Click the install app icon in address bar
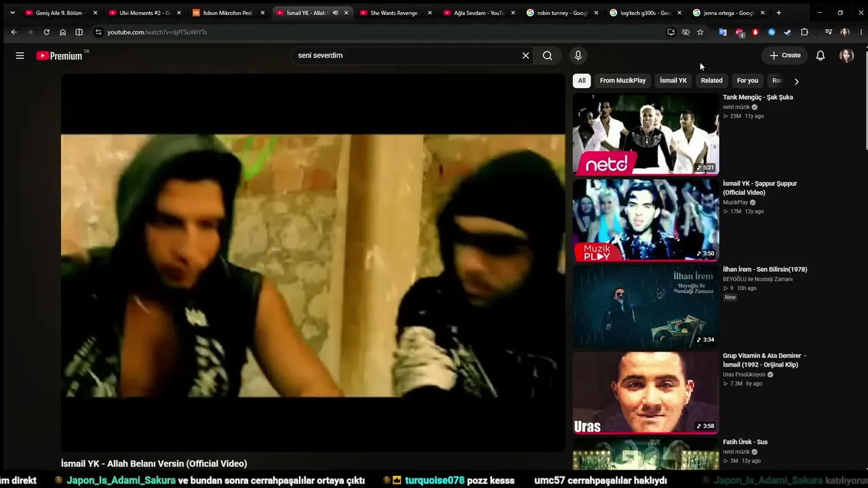 (671, 32)
